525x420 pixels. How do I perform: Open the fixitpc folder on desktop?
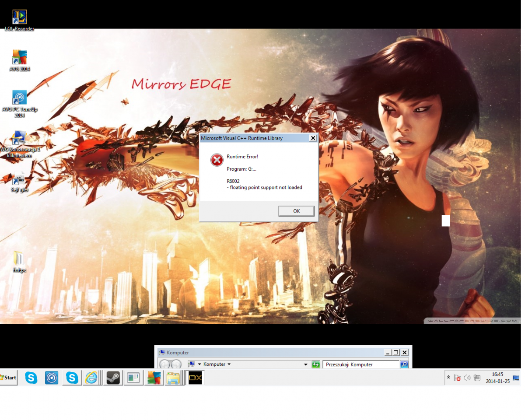coord(19,262)
